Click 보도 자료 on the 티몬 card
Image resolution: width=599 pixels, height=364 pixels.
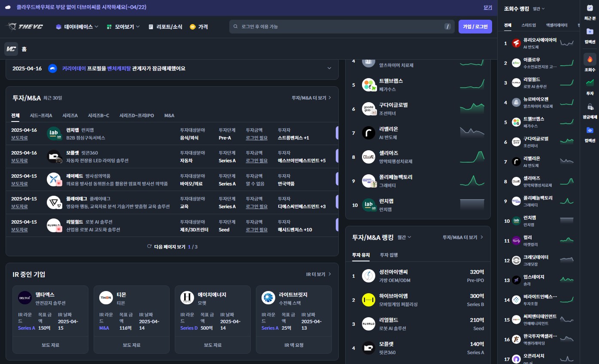click(131, 345)
